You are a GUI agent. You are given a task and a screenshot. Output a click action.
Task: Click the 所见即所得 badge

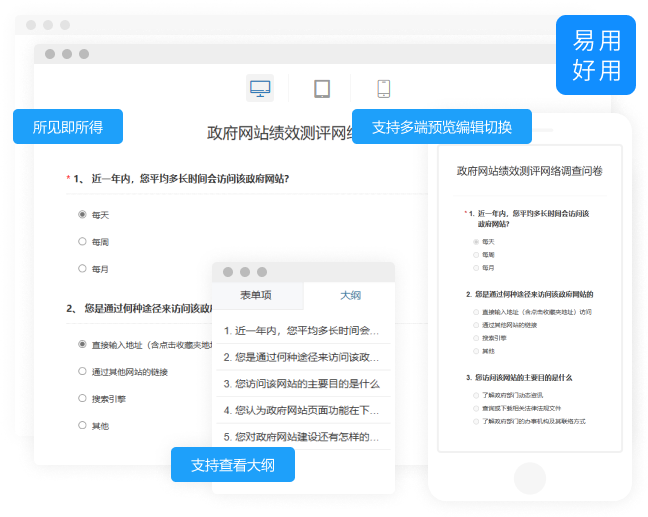tap(68, 127)
